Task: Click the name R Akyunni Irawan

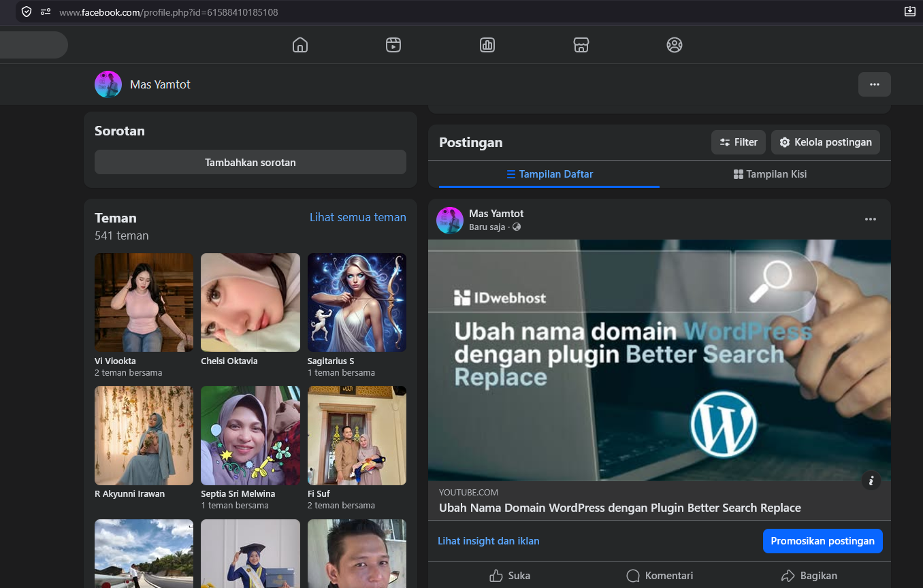Action: (x=129, y=494)
